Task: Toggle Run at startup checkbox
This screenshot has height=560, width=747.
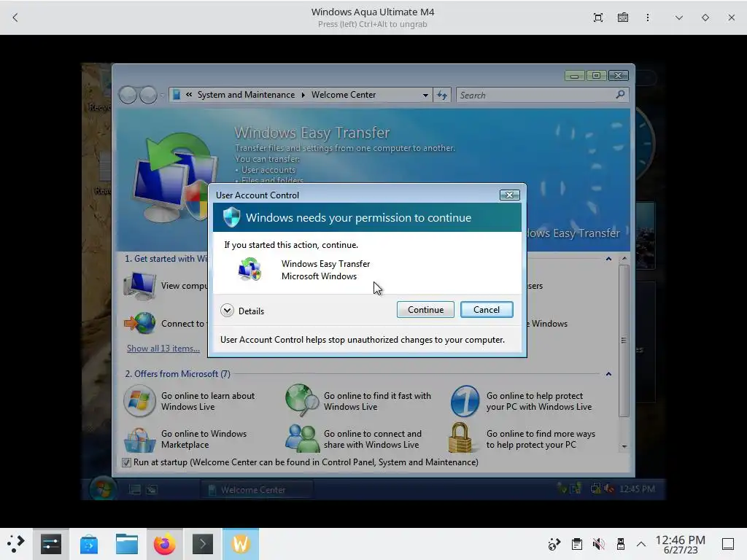Action: pos(126,462)
